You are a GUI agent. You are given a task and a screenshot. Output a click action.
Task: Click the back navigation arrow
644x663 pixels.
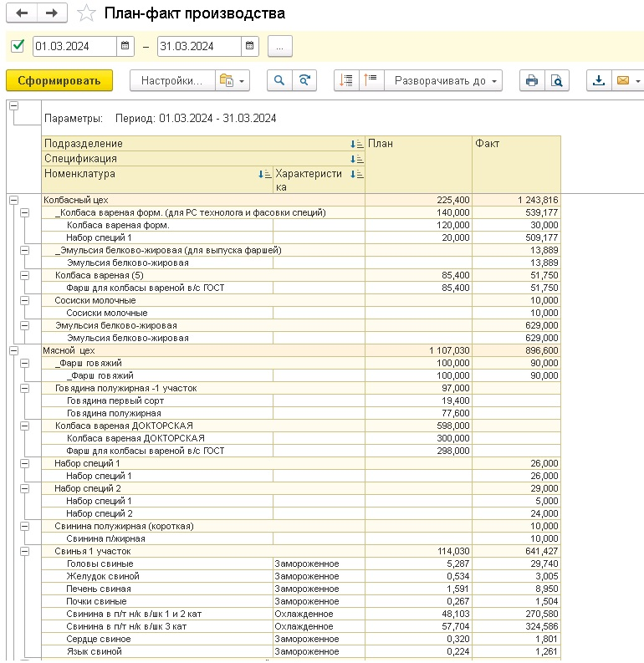(23, 13)
